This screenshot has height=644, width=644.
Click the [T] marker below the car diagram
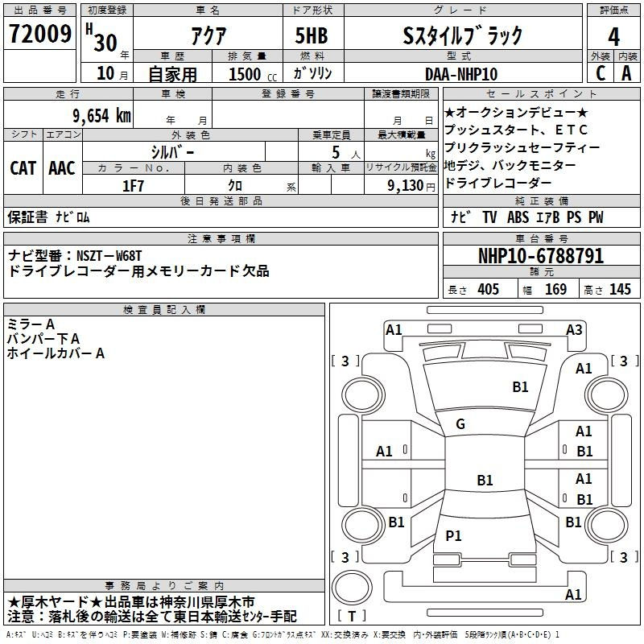tap(353, 616)
